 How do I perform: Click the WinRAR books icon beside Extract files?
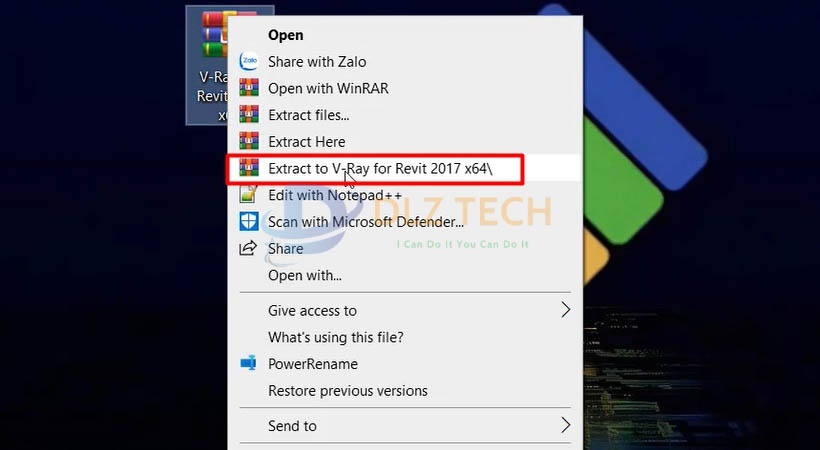click(249, 115)
